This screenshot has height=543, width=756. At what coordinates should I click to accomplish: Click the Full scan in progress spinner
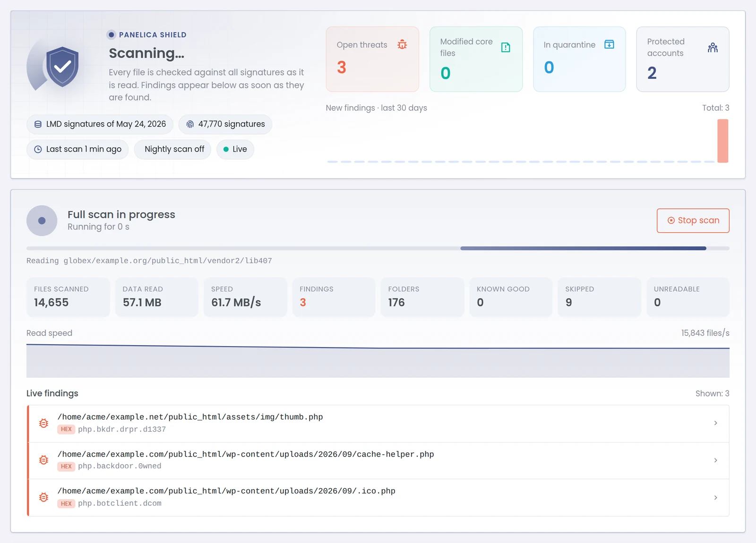42,221
